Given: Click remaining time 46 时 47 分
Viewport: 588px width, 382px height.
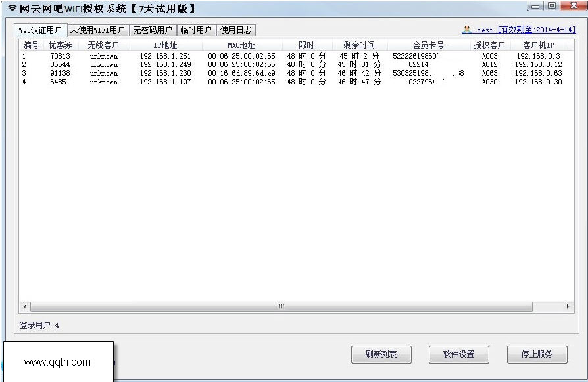Looking at the screenshot, I should click(x=359, y=82).
